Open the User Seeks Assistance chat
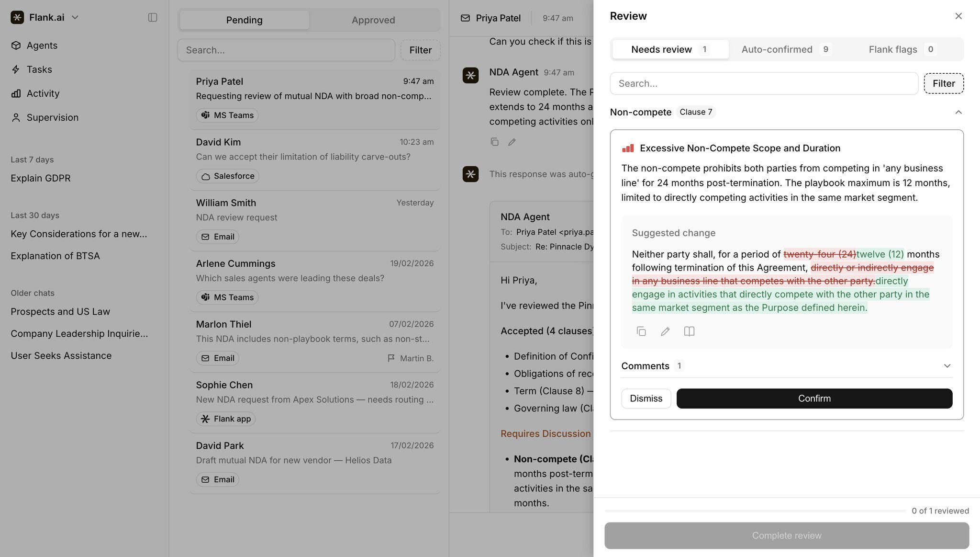This screenshot has width=980, height=557. [61, 356]
